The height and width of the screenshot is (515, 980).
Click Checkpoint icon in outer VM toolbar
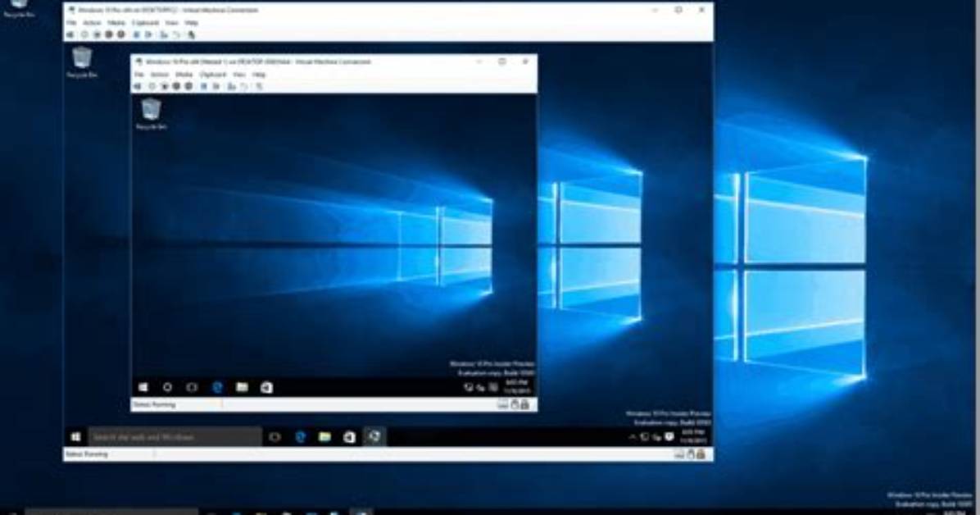point(164,34)
